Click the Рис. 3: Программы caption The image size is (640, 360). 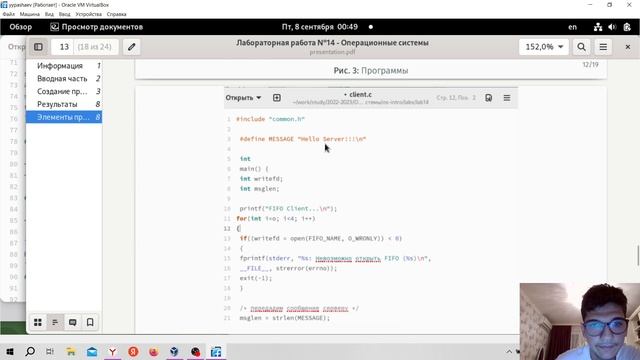coord(371,71)
